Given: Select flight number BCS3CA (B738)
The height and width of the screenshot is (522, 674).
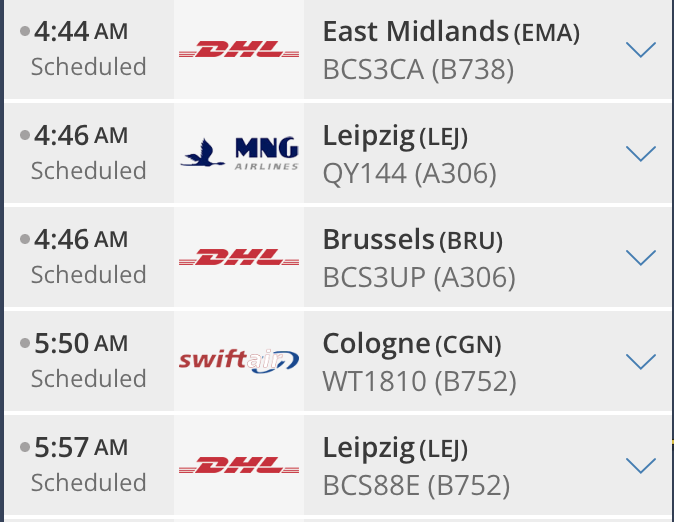Looking at the screenshot, I should (x=418, y=70).
